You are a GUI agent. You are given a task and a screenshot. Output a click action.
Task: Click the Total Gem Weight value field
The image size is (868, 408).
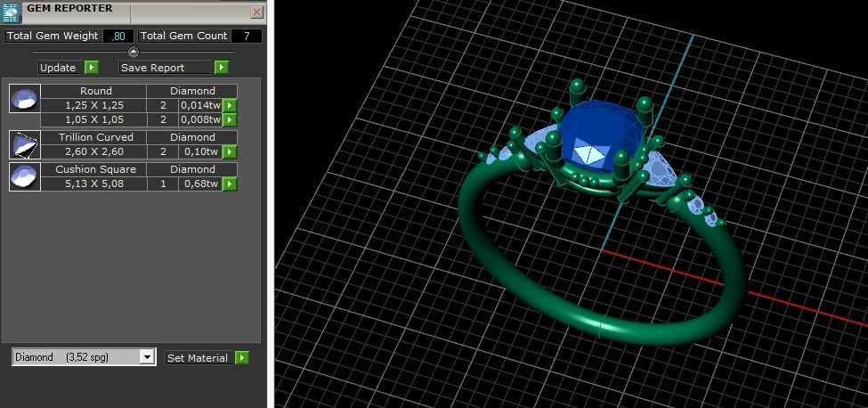click(118, 37)
